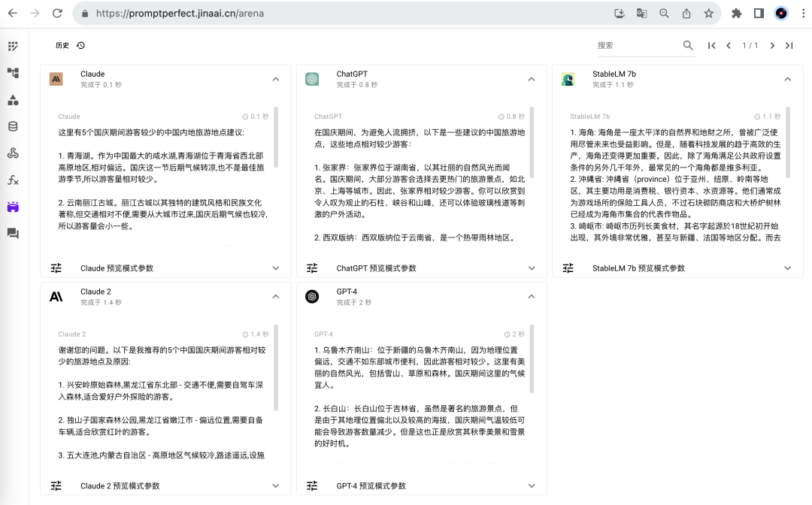Jump to the last page of results
This screenshot has height=505, width=812.
click(x=789, y=46)
